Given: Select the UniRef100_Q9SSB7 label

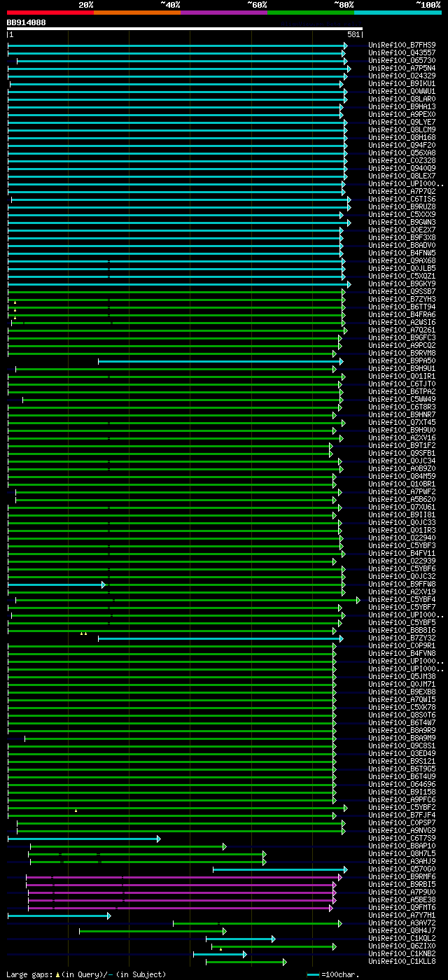Looking at the screenshot, I should coord(402,291).
